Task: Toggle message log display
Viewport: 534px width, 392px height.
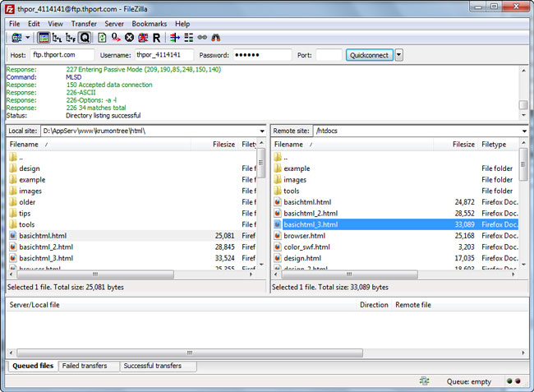Action: pyautogui.click(x=44, y=38)
